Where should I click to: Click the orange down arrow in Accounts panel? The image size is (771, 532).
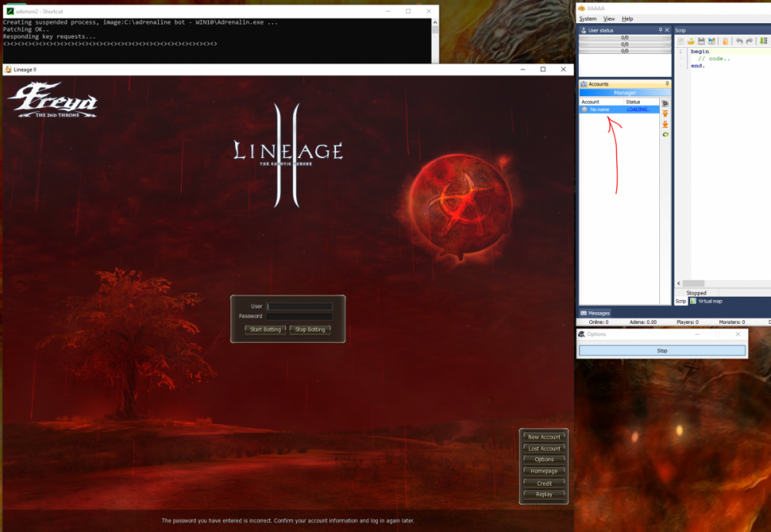665,124
